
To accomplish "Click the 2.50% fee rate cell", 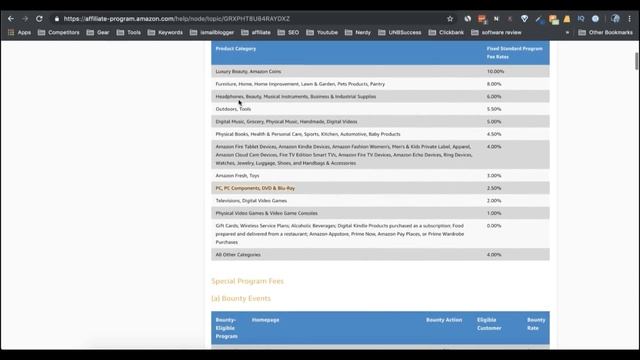I will point(494,188).
